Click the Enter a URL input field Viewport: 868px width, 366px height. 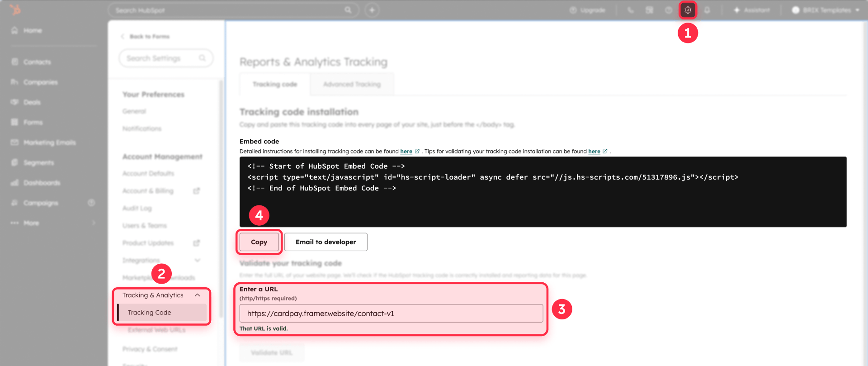point(391,314)
